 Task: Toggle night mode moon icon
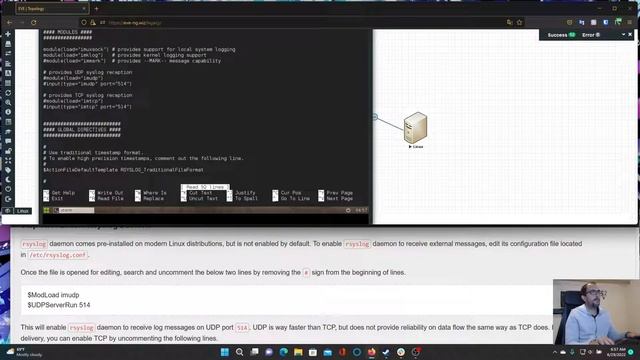point(8,180)
